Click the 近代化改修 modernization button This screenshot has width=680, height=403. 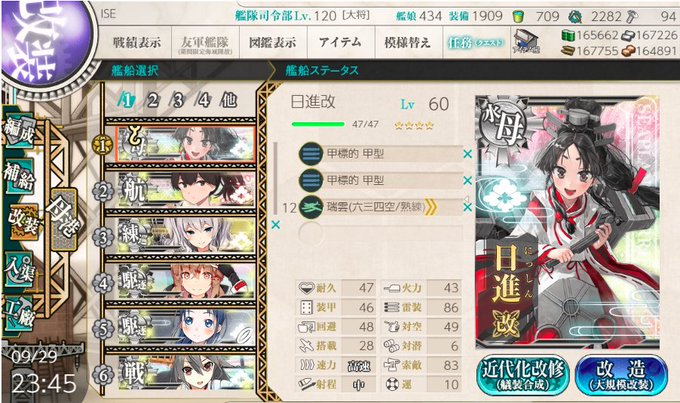tap(523, 375)
